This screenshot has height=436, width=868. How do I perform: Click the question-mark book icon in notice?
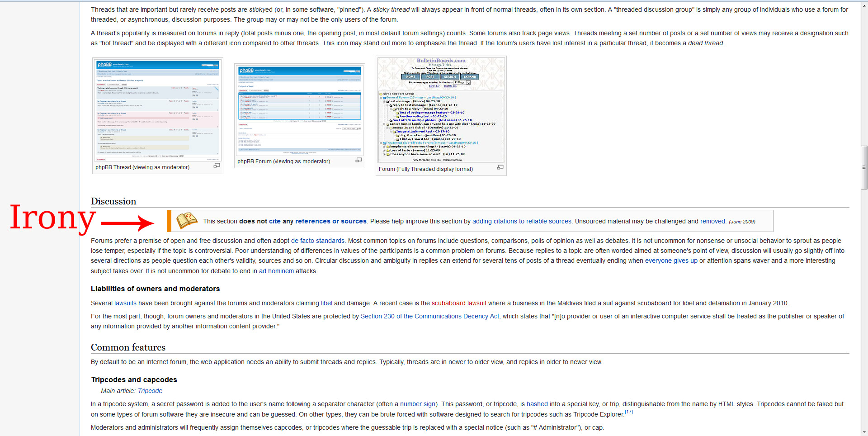pos(187,221)
